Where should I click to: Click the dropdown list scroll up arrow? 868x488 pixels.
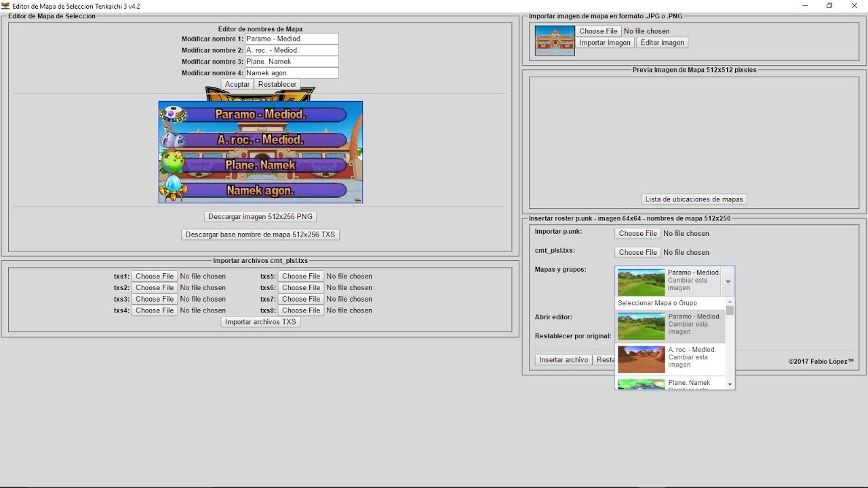(x=730, y=302)
